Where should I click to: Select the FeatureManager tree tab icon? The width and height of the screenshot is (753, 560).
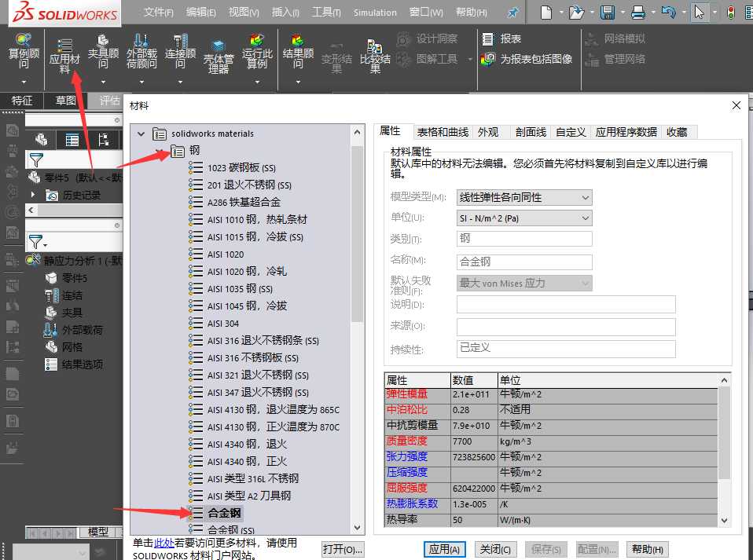(42, 140)
